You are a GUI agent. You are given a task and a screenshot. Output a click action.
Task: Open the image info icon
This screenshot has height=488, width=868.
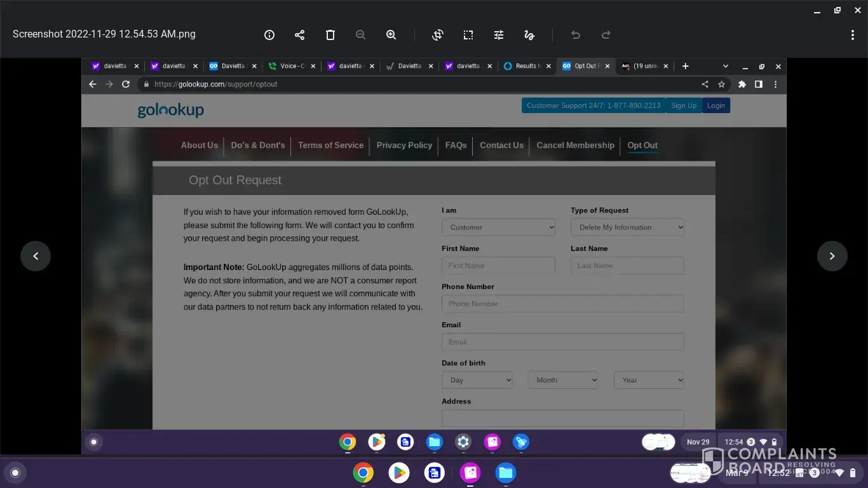pyautogui.click(x=269, y=35)
